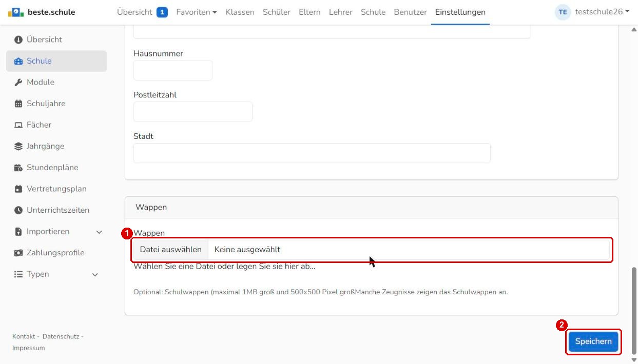
Task: Click the Datei auswählen button
Action: [x=171, y=250]
